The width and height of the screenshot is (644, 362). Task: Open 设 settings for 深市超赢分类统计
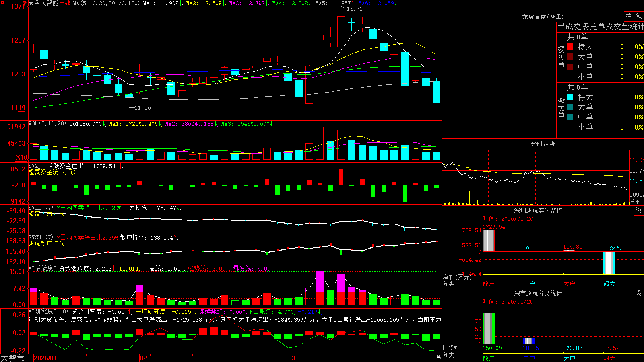pyautogui.click(x=639, y=293)
